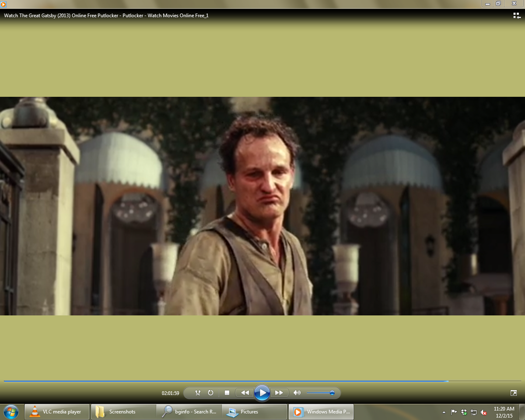Open the clock showing 11:20 AM
This screenshot has height=420, width=525.
tap(504, 412)
